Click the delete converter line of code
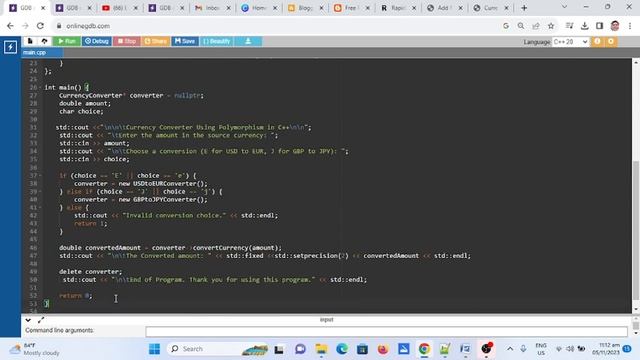 pos(91,271)
